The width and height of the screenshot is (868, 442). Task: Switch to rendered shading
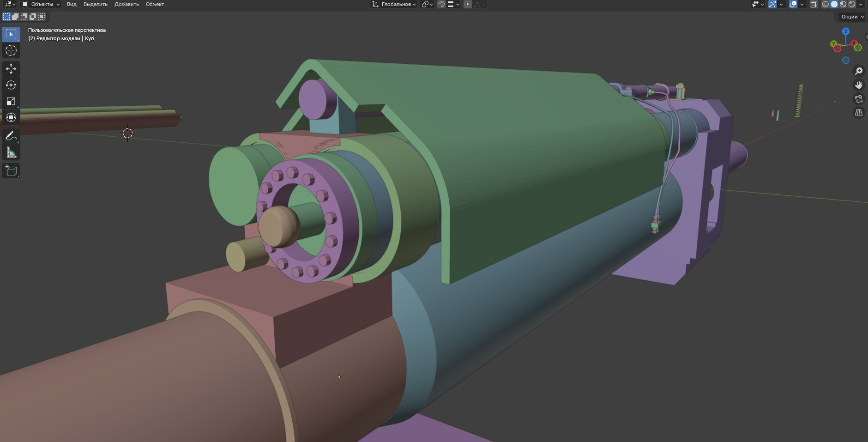tap(852, 4)
